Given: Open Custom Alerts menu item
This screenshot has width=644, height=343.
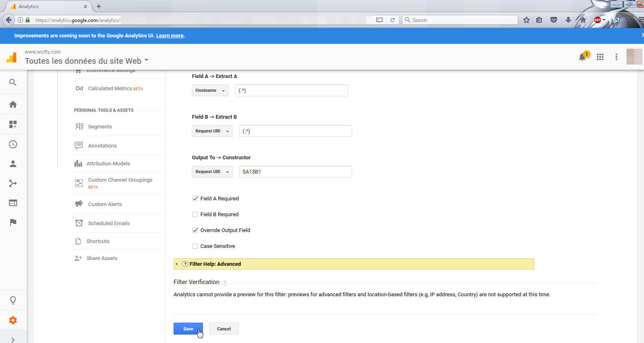Looking at the screenshot, I should 105,204.
